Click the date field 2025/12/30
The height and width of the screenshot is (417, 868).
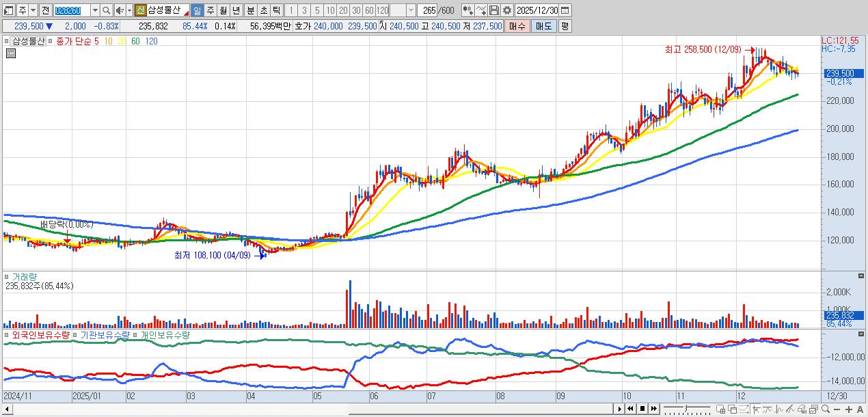(x=537, y=10)
